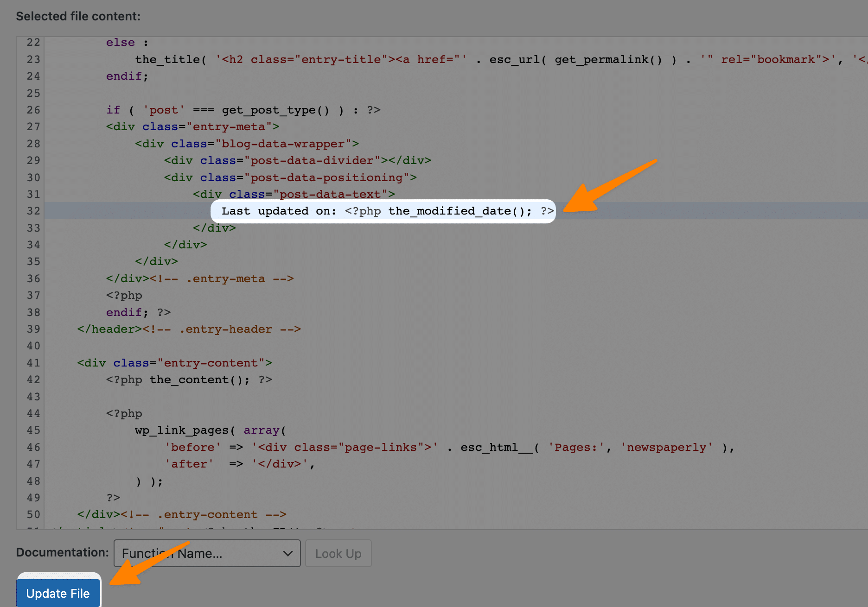Click the "blog-data-wrapper" div line
This screenshot has height=607, width=868.
(x=247, y=144)
